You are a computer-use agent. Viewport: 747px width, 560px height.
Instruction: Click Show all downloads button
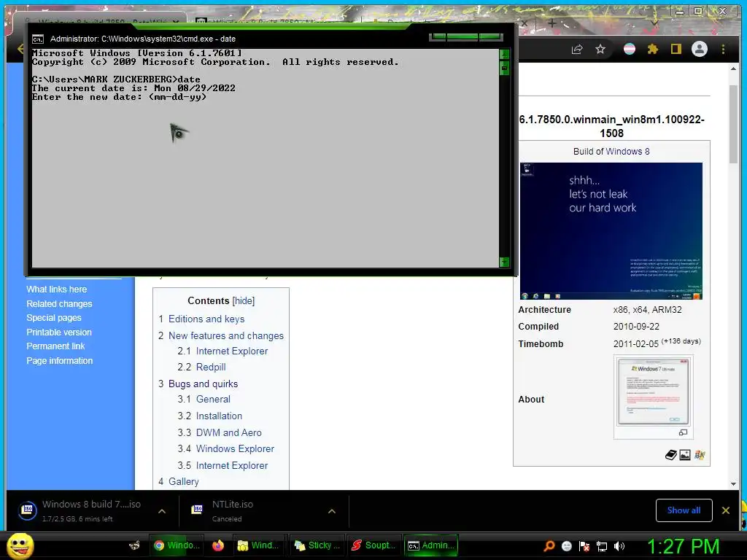click(x=684, y=510)
